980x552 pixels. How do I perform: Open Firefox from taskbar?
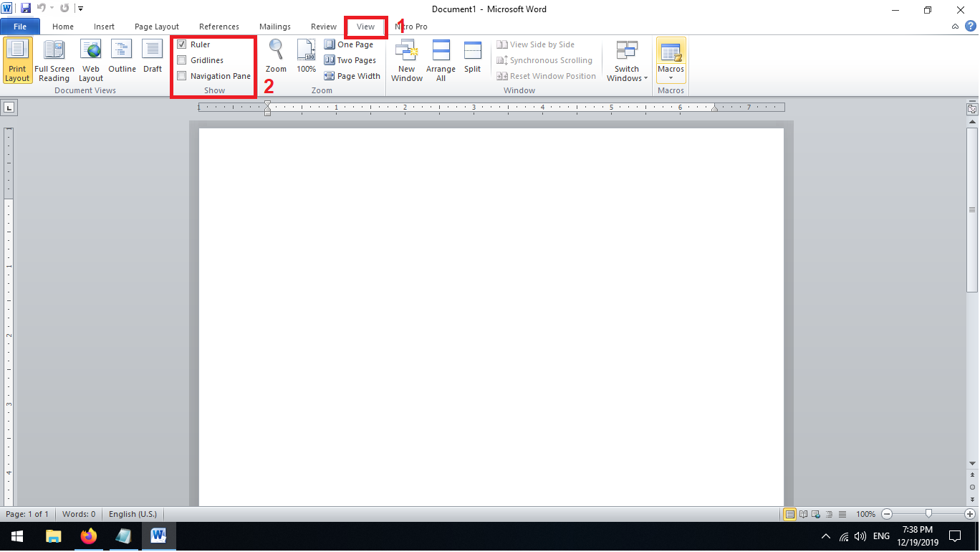point(88,536)
